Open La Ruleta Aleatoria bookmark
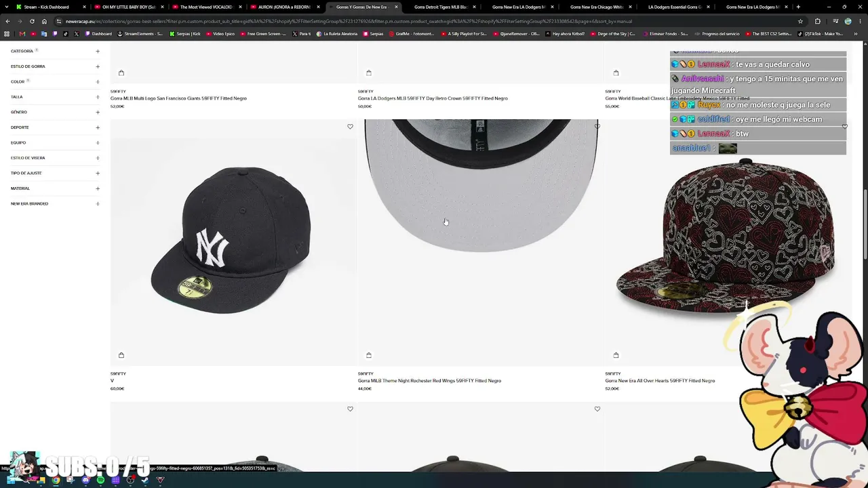 336,33
